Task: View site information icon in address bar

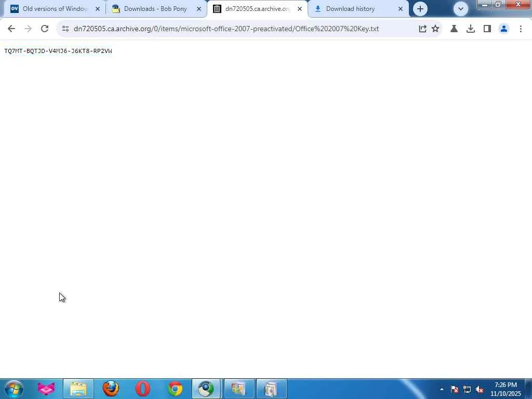Action: coord(65,29)
